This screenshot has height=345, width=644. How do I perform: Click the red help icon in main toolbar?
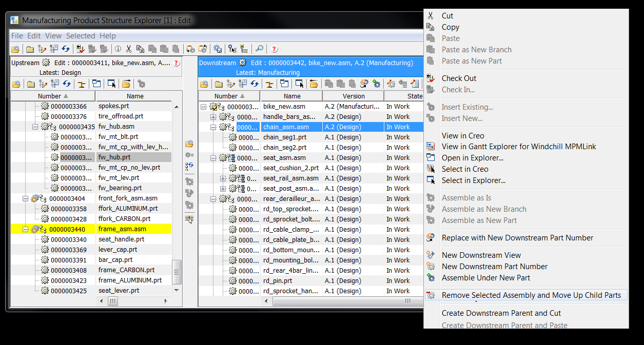(x=274, y=49)
